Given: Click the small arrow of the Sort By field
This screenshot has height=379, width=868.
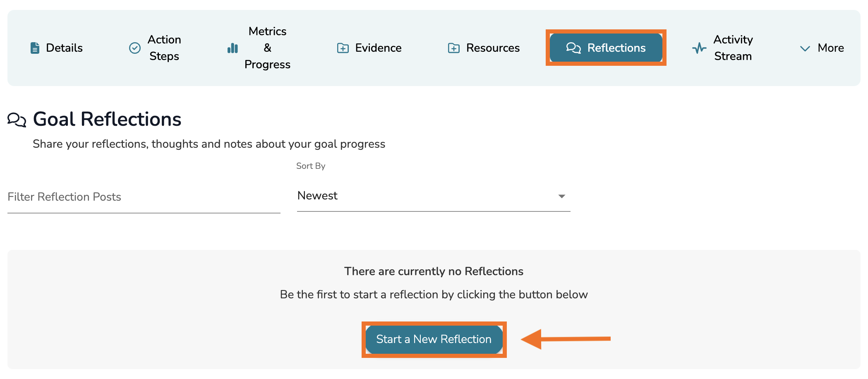Looking at the screenshot, I should [x=561, y=197].
